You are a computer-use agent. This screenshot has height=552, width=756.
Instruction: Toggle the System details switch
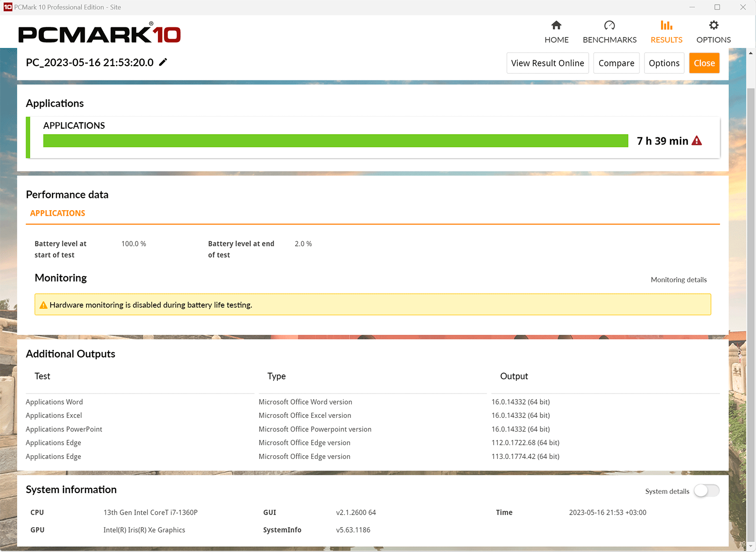click(706, 491)
